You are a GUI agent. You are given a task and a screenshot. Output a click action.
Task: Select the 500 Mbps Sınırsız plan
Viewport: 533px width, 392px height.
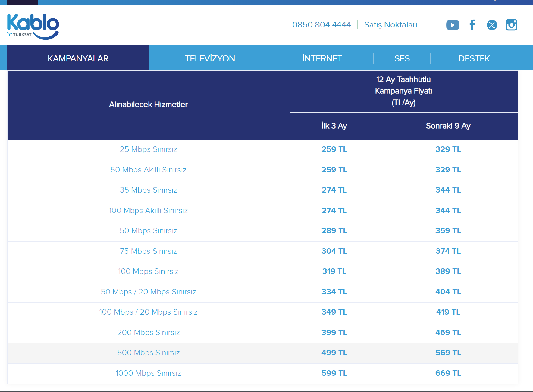click(148, 353)
